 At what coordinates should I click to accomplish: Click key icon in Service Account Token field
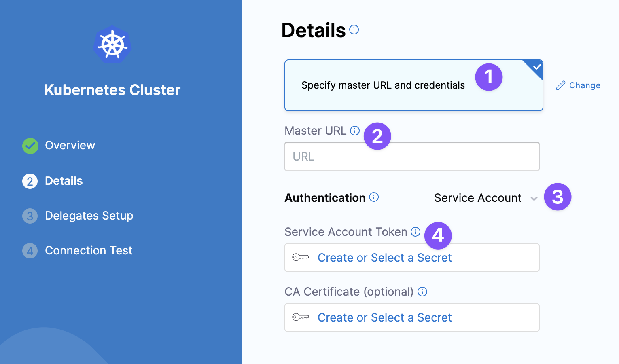tap(301, 257)
